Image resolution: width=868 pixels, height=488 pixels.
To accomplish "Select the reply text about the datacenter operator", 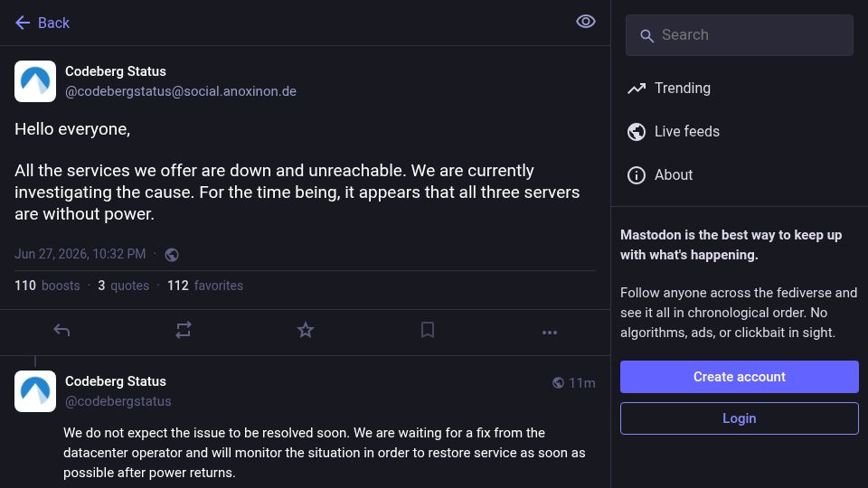I will [324, 453].
